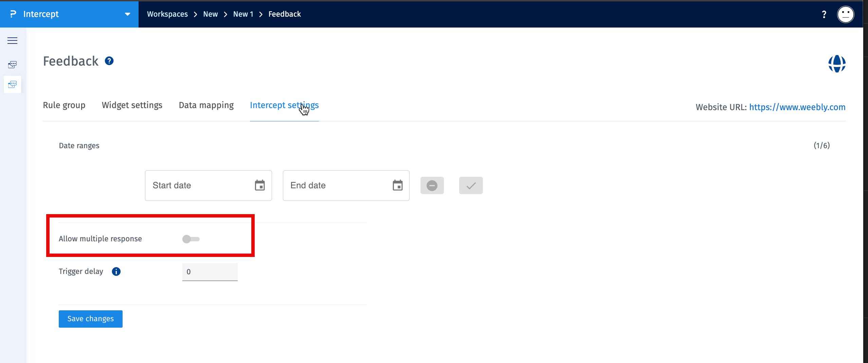Remove the date range with minus button

(x=432, y=186)
